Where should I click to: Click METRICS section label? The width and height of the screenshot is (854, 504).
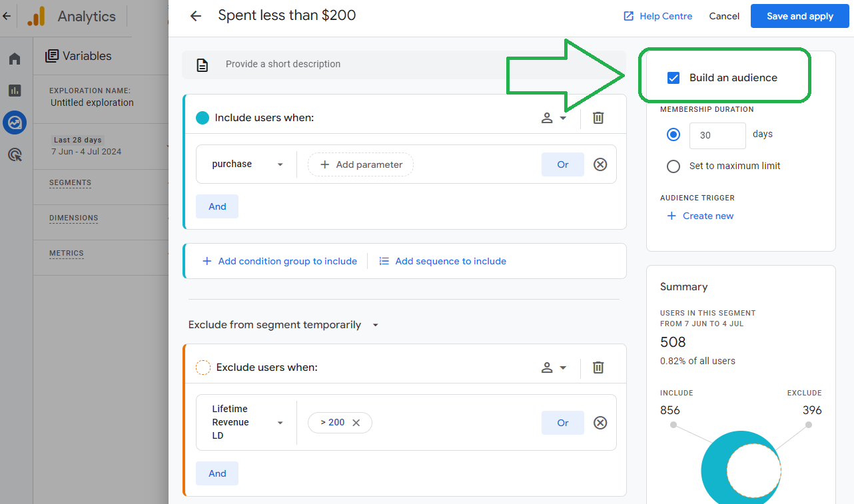[67, 253]
